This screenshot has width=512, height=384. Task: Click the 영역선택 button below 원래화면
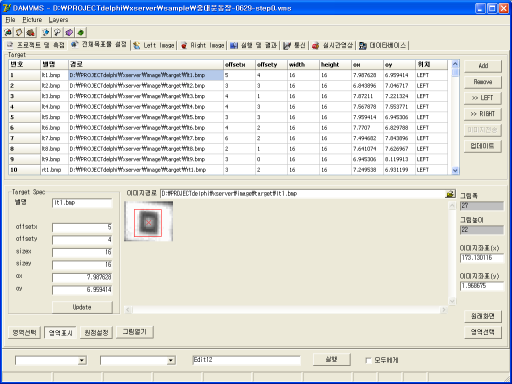pyautogui.click(x=483, y=332)
